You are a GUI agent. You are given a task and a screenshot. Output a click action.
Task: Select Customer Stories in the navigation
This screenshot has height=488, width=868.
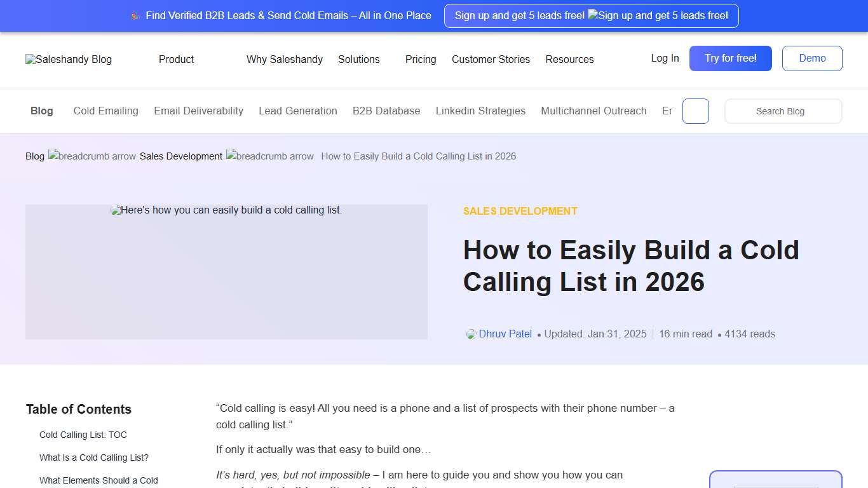click(491, 59)
